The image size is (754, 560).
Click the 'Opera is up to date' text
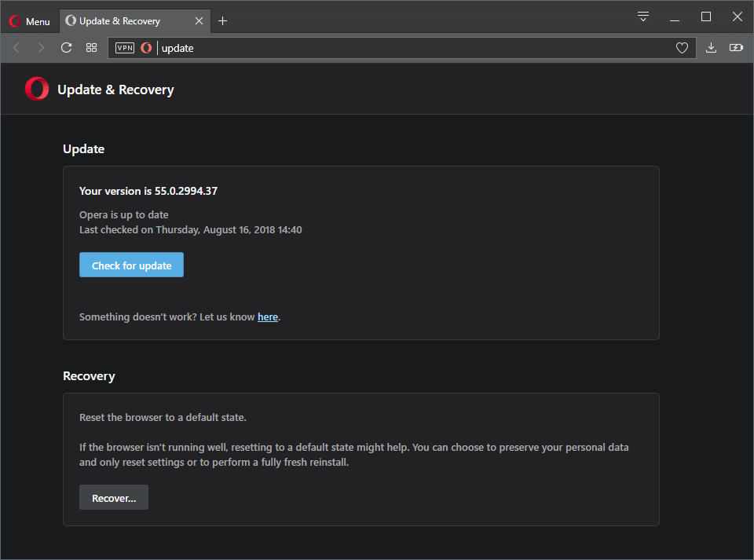pyautogui.click(x=124, y=215)
